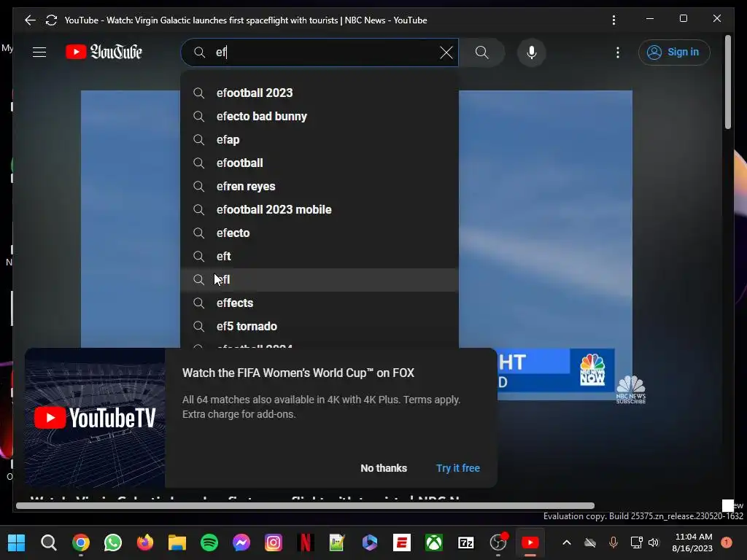Open Spotify from the taskbar
747x560 pixels.
pyautogui.click(x=209, y=542)
